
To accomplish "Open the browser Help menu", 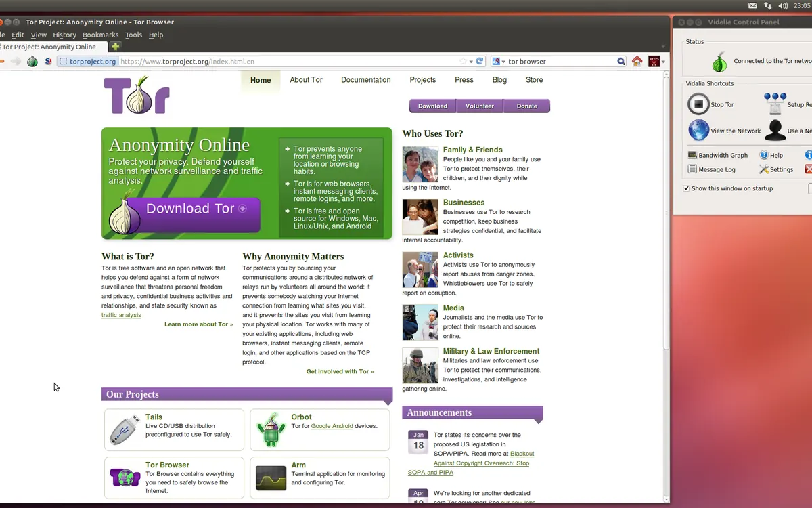I will (156, 35).
